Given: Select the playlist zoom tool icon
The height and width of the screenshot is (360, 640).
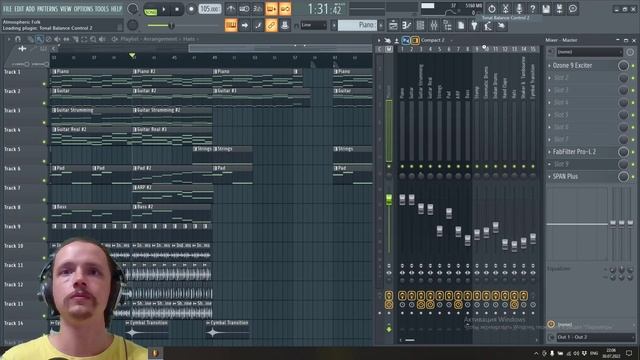Looking at the screenshot, I should coord(93,39).
